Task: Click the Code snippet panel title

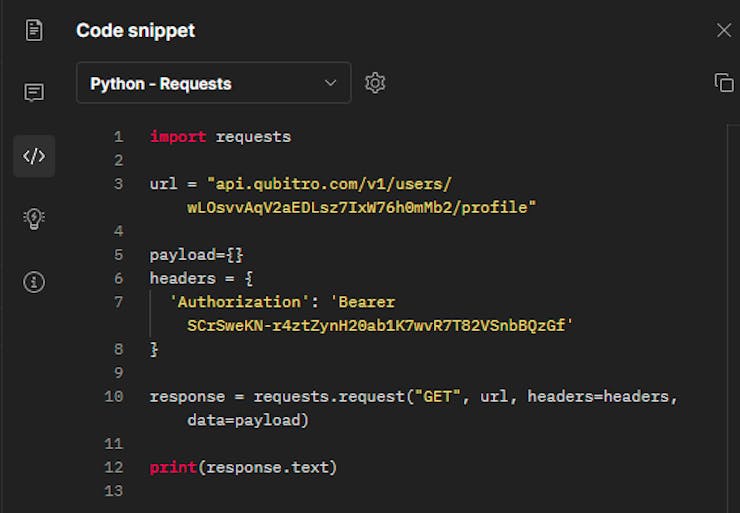Action: pos(135,30)
